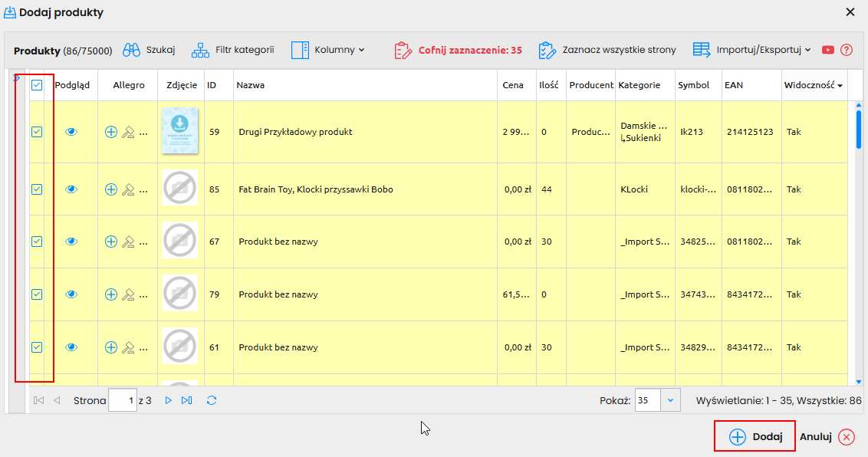The image size is (868, 457).
Task: Click the Szukaj binoculars search icon
Action: pos(130,51)
